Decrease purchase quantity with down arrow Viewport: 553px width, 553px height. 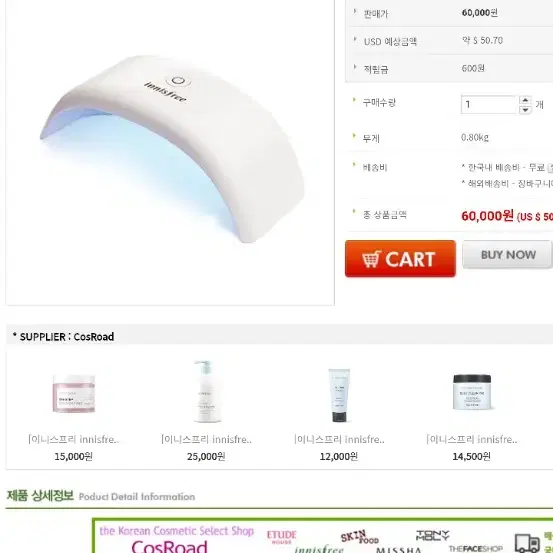click(x=525, y=110)
